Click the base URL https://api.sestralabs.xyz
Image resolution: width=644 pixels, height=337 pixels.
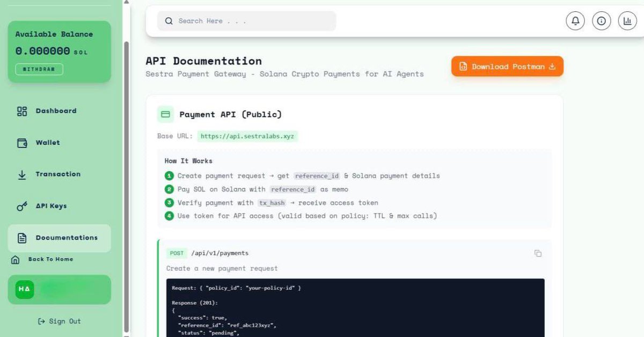coord(247,136)
